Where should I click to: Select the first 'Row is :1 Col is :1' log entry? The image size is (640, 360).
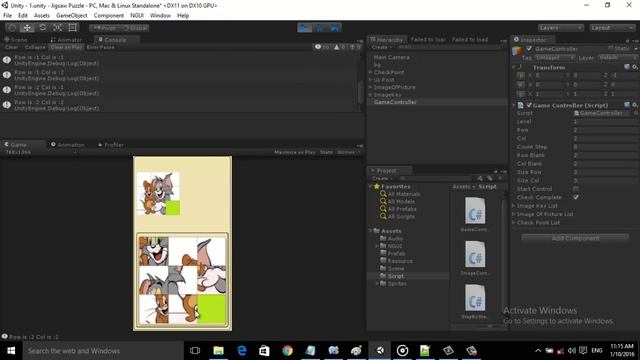(x=180, y=60)
